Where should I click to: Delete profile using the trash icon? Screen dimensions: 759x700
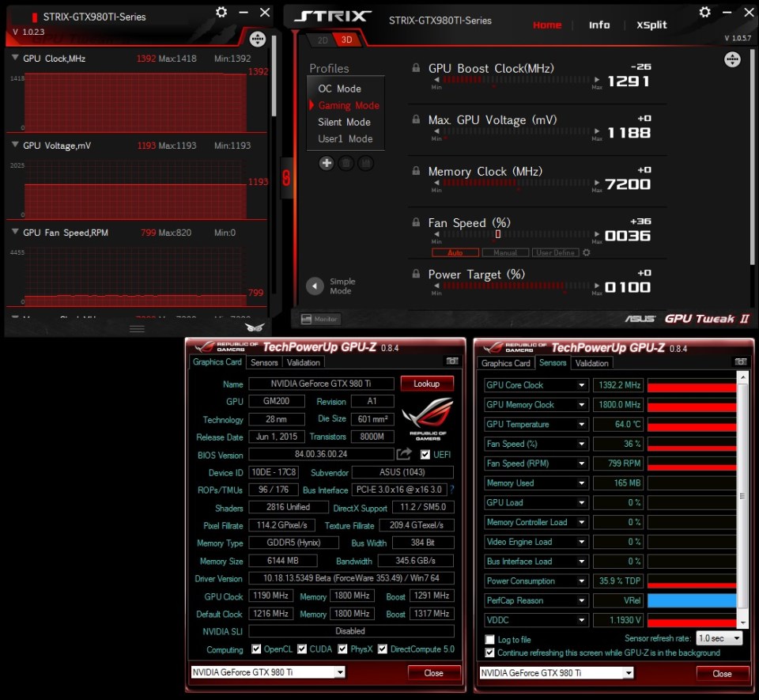[x=346, y=163]
